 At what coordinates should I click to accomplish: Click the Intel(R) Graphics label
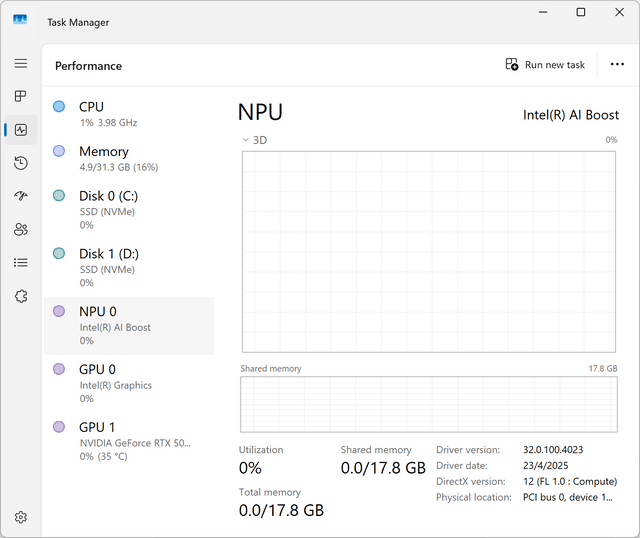(x=116, y=385)
